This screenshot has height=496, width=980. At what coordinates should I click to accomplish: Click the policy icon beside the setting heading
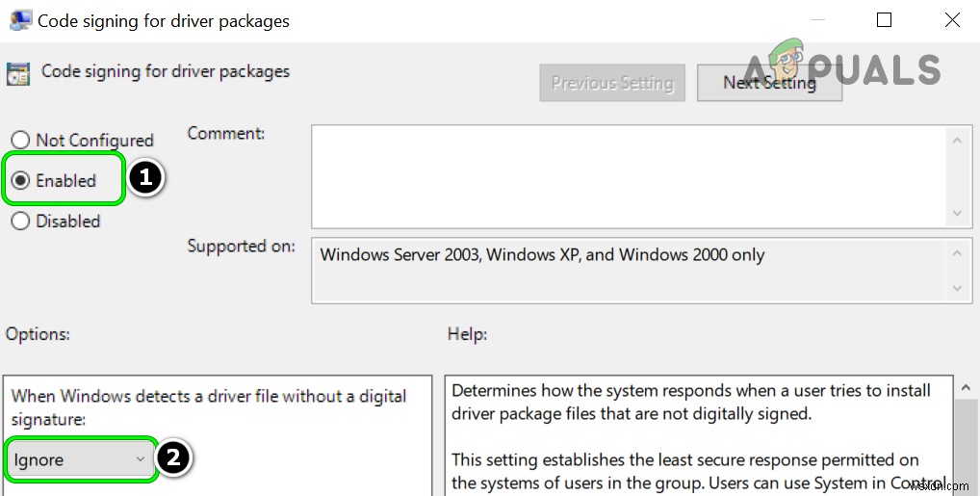18,74
